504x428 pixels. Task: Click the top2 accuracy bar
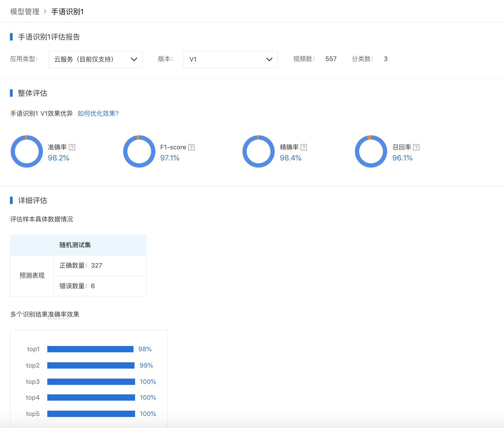click(x=91, y=365)
